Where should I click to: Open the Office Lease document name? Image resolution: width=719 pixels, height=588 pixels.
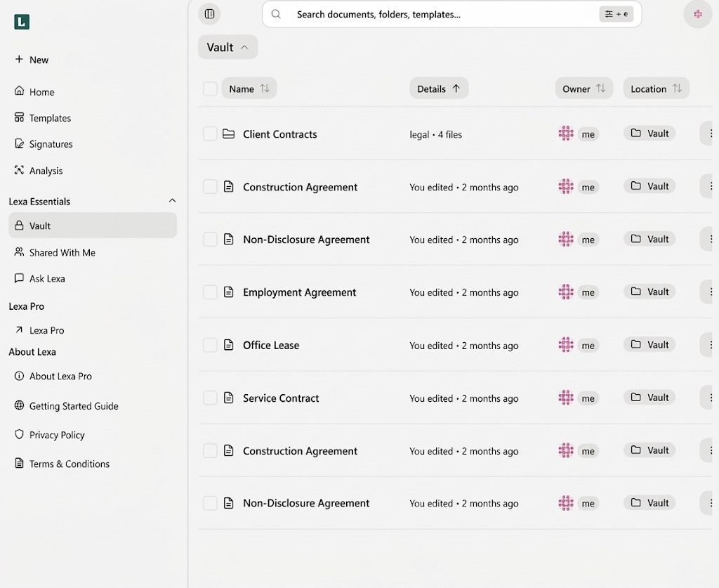click(x=271, y=345)
